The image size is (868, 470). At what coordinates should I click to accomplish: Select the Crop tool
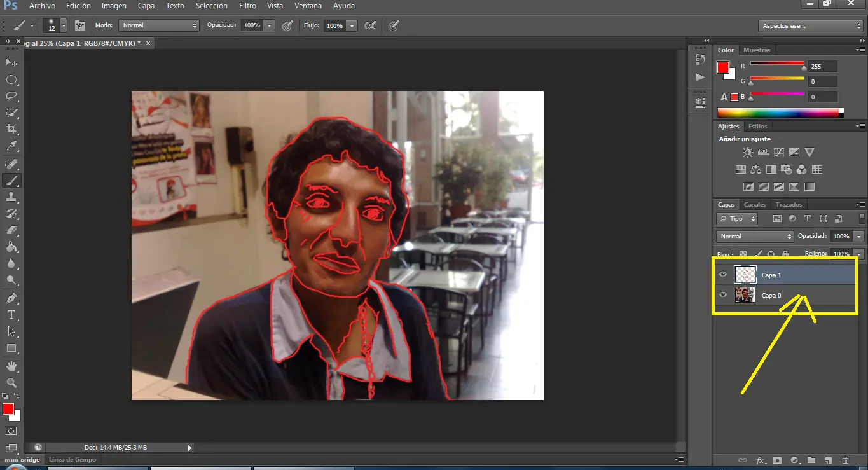pyautogui.click(x=11, y=129)
